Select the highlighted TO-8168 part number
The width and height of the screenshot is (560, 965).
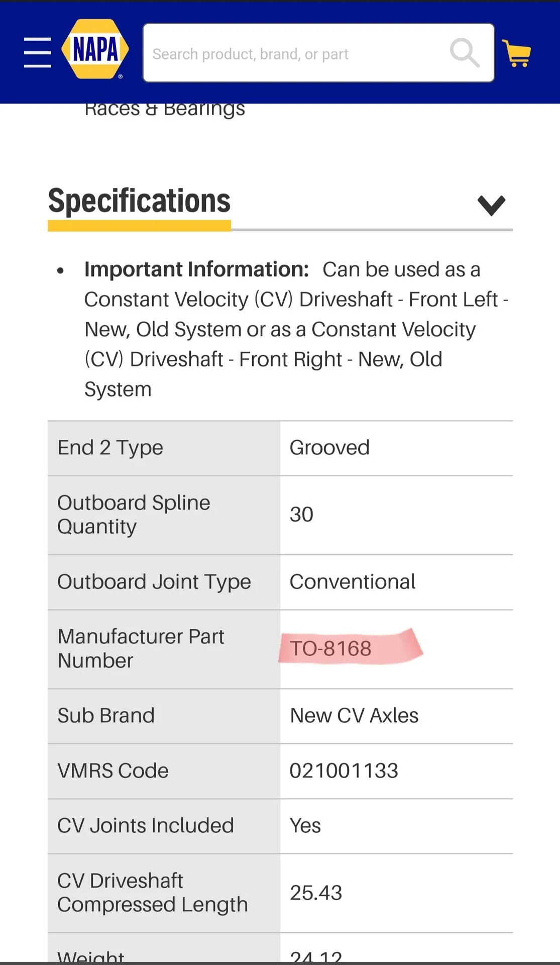click(330, 648)
